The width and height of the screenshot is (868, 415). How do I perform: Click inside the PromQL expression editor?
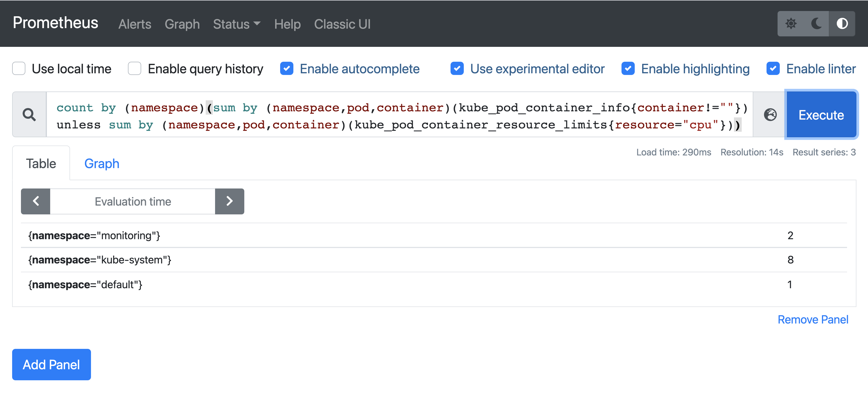coord(399,115)
